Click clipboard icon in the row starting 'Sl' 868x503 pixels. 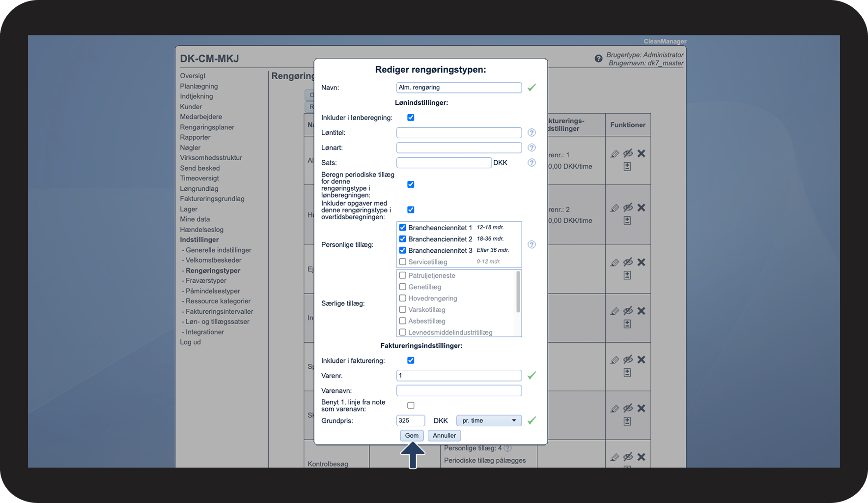click(627, 421)
